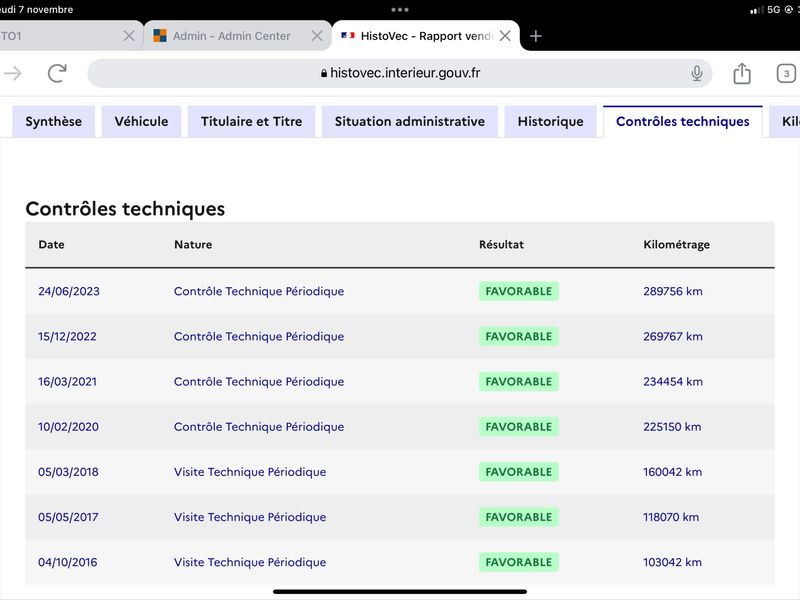Select the date 24/06/2023
This screenshot has height=600, width=800.
(x=69, y=291)
